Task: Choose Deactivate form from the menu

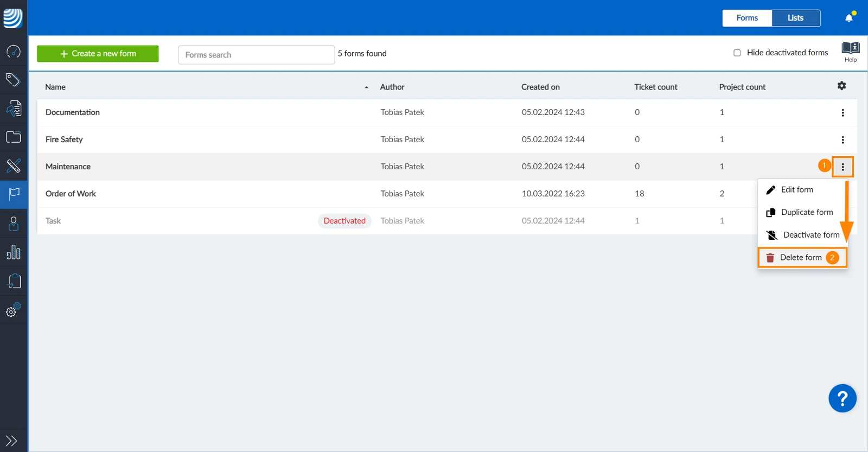Action: (x=802, y=235)
